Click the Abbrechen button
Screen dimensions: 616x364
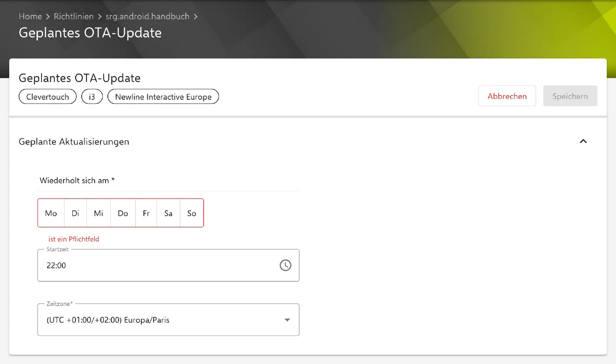pos(507,96)
